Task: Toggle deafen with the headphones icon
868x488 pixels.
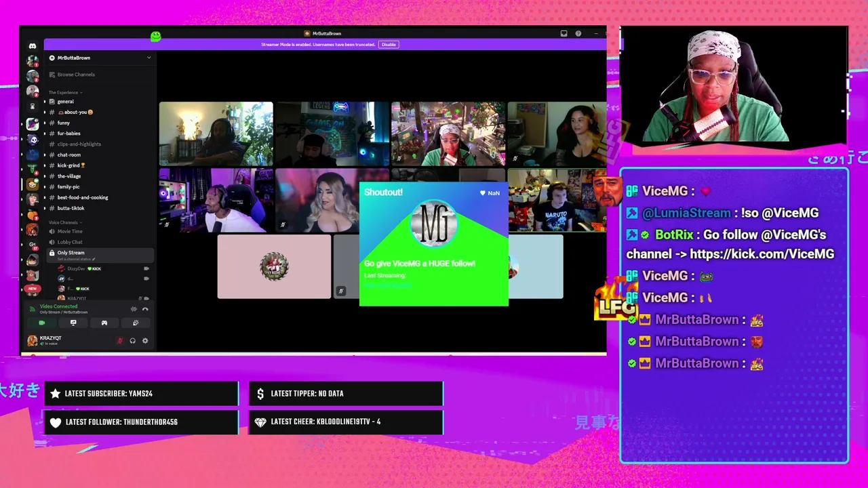Action: click(x=132, y=341)
